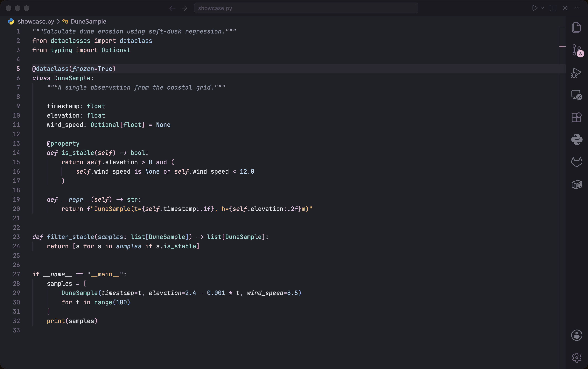588x369 pixels.
Task: Click the filter_stable function definition name
Action: [71, 237]
